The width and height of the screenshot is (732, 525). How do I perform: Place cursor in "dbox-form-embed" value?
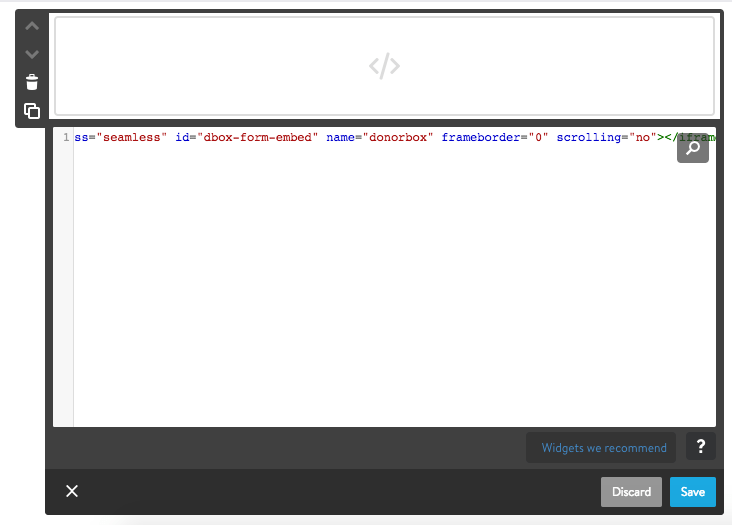coord(258,137)
